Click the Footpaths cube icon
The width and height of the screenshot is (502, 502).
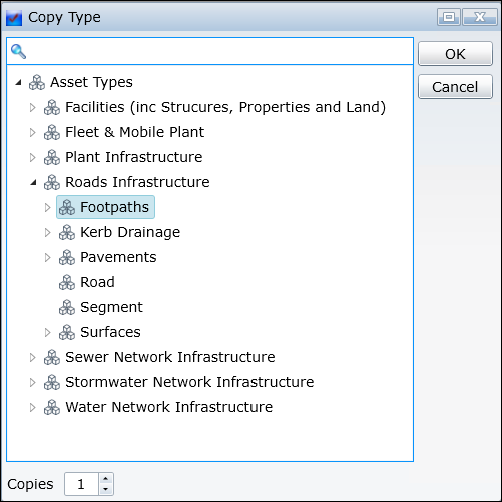(67, 207)
